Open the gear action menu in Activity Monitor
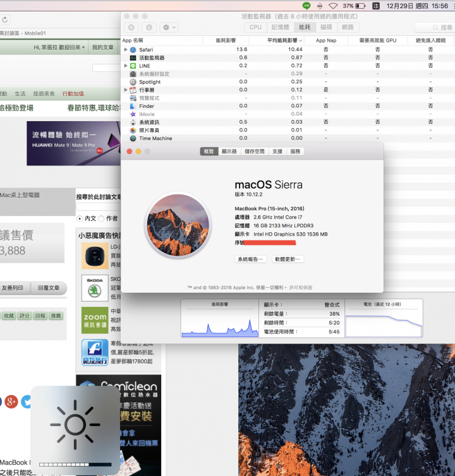 pos(169,27)
